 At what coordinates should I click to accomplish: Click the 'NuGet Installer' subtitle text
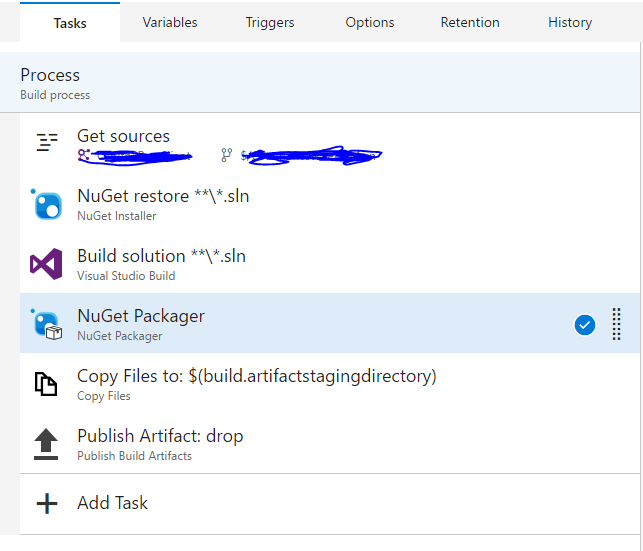click(x=117, y=216)
